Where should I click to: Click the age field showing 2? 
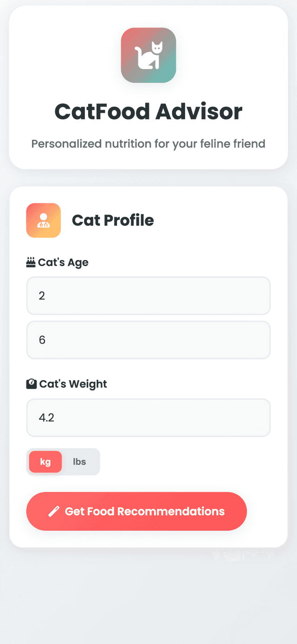tap(148, 296)
